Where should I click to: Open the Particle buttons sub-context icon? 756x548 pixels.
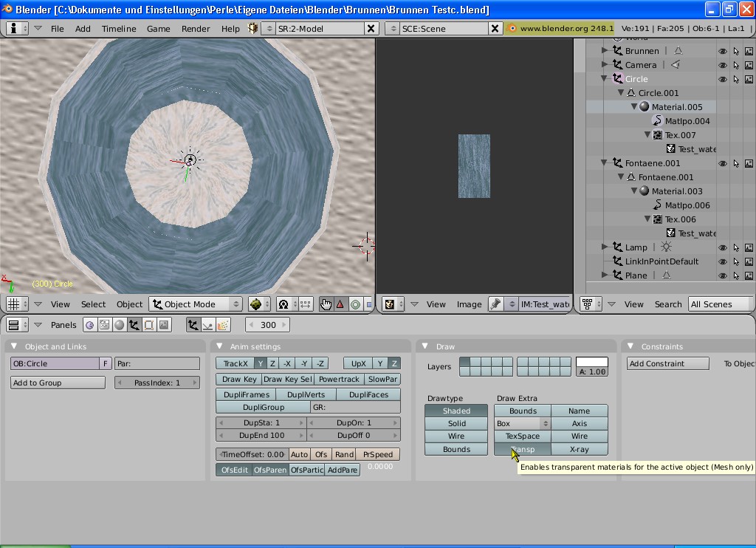click(223, 325)
